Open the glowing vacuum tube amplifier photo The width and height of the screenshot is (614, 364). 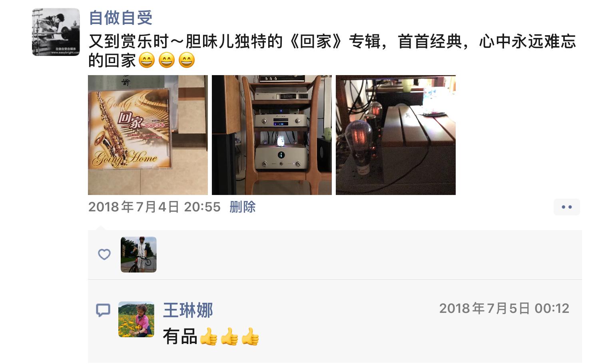point(396,135)
